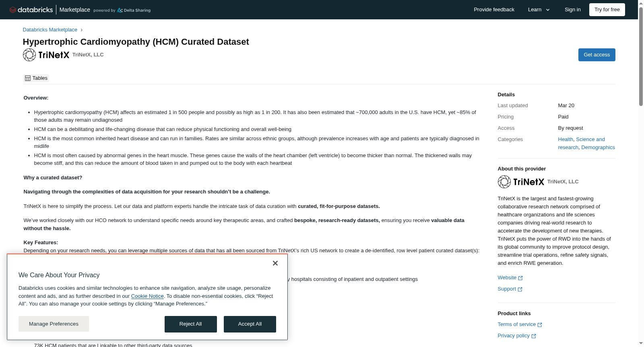Click the 'Details' heading
Viewport: 644px width, 347px height.
pyautogui.click(x=506, y=95)
